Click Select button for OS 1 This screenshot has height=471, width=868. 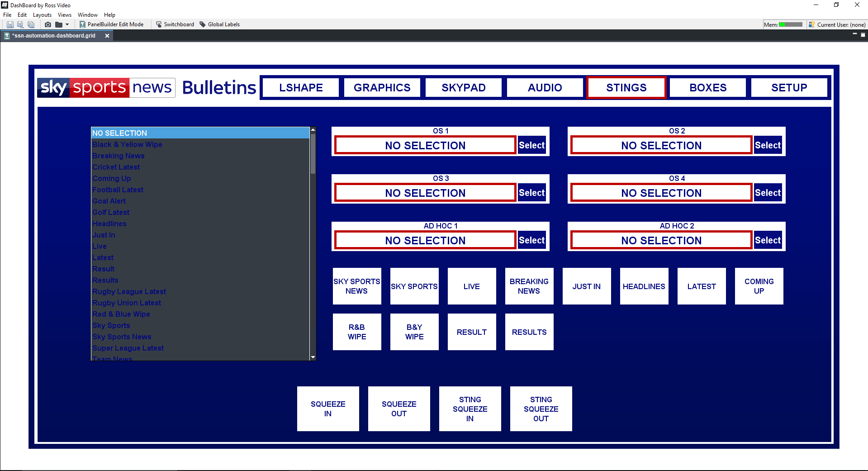(x=532, y=145)
